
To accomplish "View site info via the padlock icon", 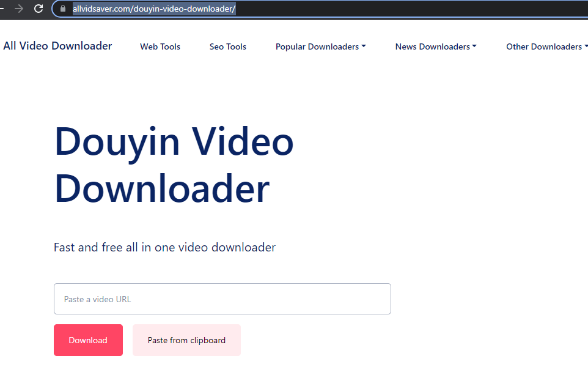I will tap(63, 9).
